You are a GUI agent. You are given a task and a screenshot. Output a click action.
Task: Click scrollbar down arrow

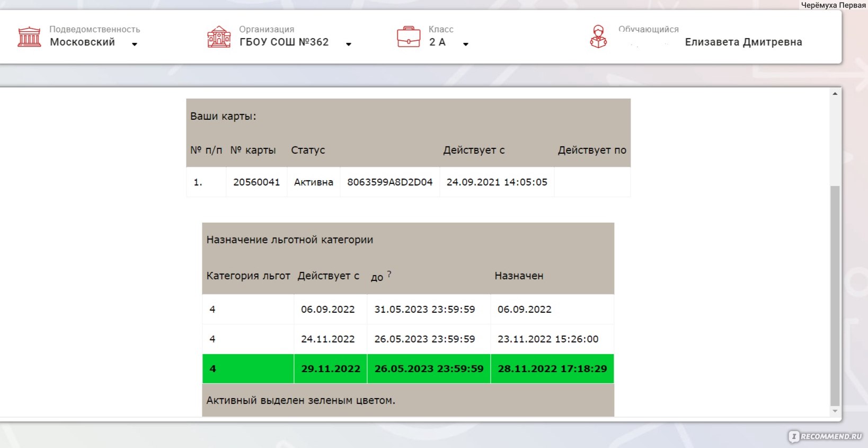coord(835,411)
